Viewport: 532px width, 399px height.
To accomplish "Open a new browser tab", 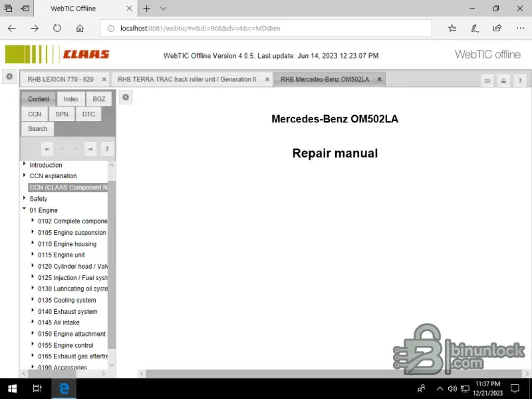I will [x=146, y=9].
